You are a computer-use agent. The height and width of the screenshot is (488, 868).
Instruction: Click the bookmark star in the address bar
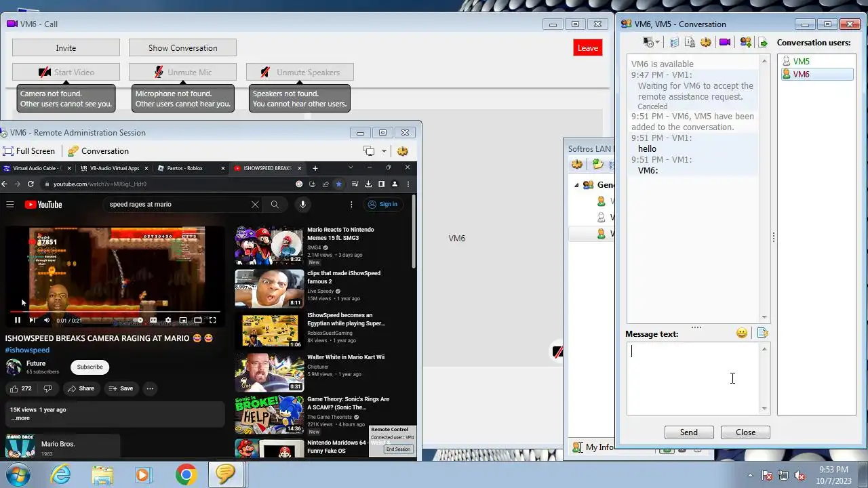pos(338,184)
